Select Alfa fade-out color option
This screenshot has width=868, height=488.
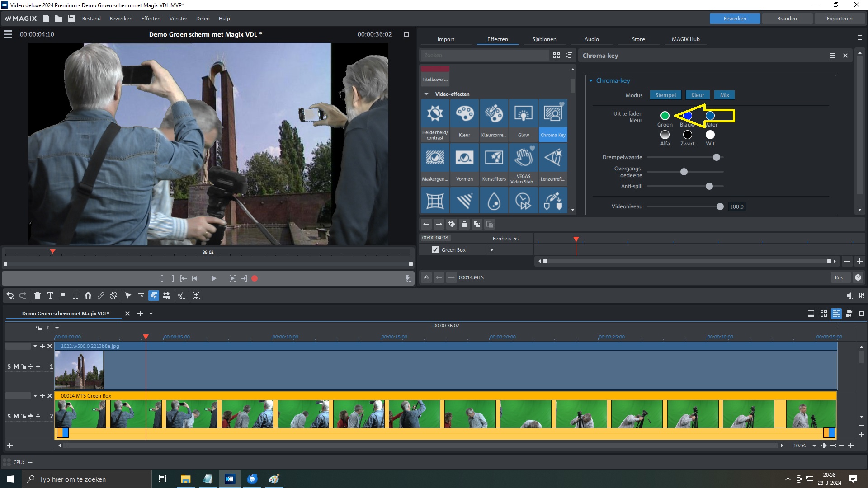click(x=665, y=135)
